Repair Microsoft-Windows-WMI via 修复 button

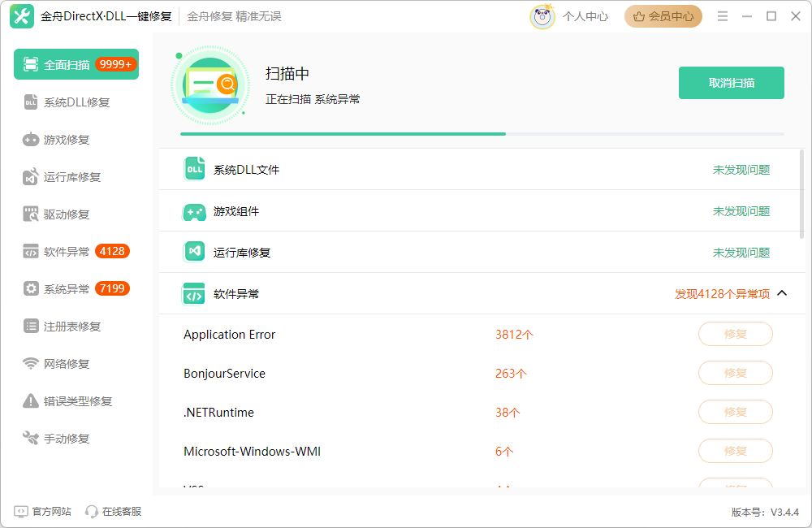(736, 451)
